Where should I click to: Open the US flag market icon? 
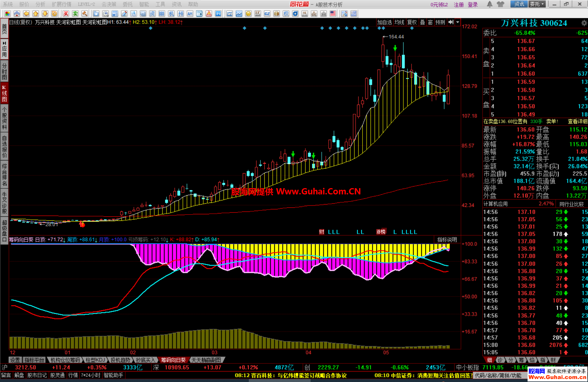point(333,14)
